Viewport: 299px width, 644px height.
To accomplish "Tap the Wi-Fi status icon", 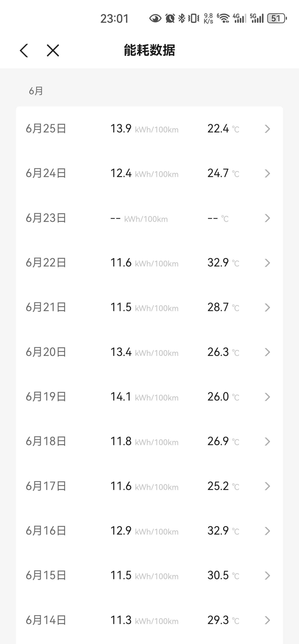I will pyautogui.click(x=224, y=18).
